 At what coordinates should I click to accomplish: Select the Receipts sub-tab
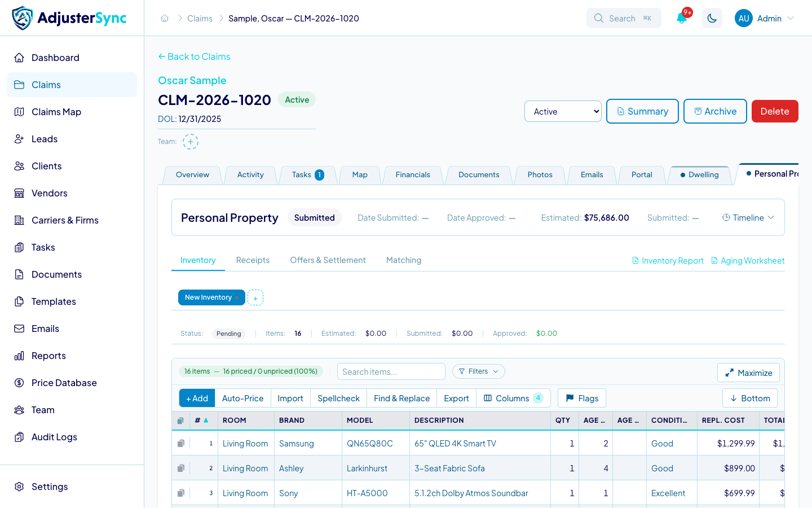coord(253,260)
